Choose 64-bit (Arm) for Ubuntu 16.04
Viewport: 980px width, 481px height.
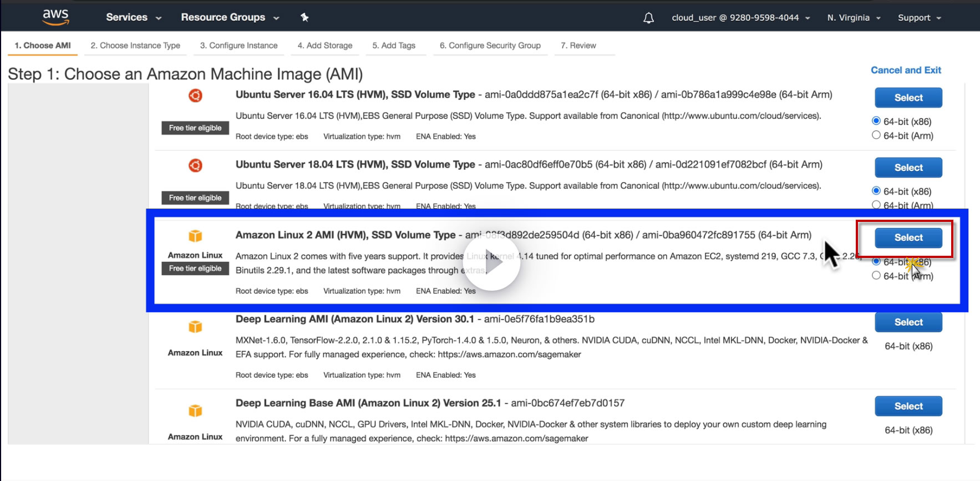pos(876,135)
